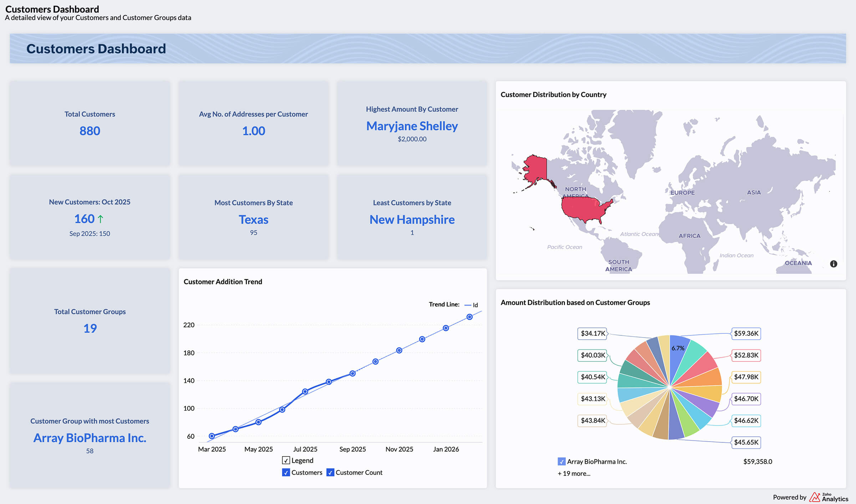Click the Array BioPharma Inc. group name
The width and height of the screenshot is (856, 504).
pos(90,438)
